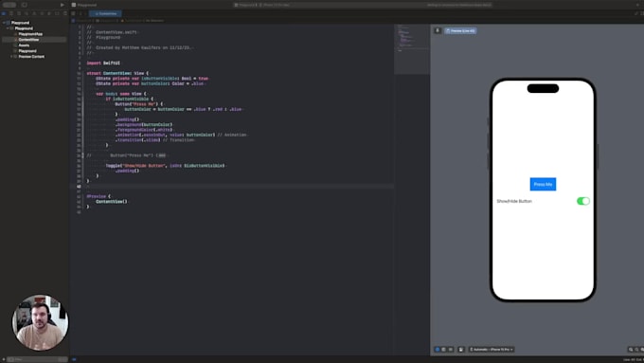Choose the Selectable preview mode button
The width and height of the screenshot is (644, 363).
click(444, 350)
